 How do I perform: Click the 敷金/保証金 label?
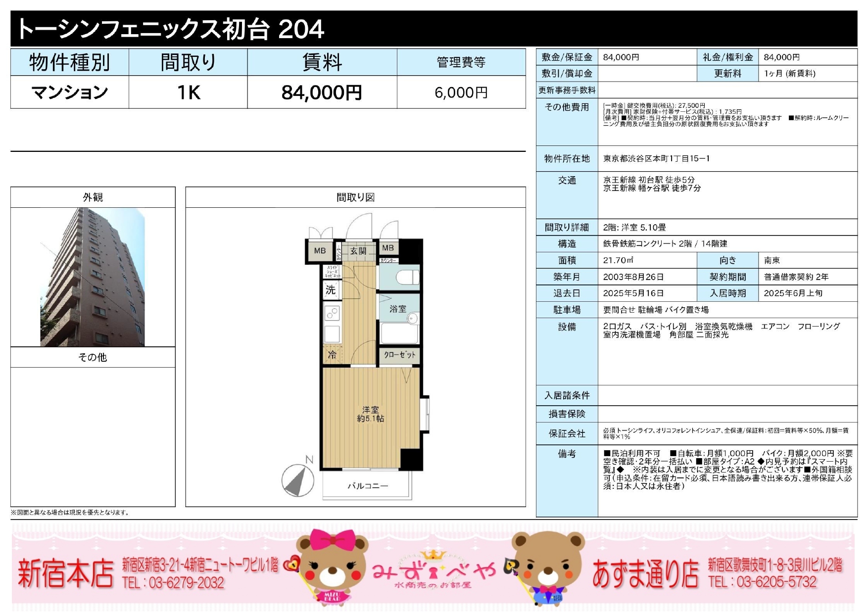[567, 57]
